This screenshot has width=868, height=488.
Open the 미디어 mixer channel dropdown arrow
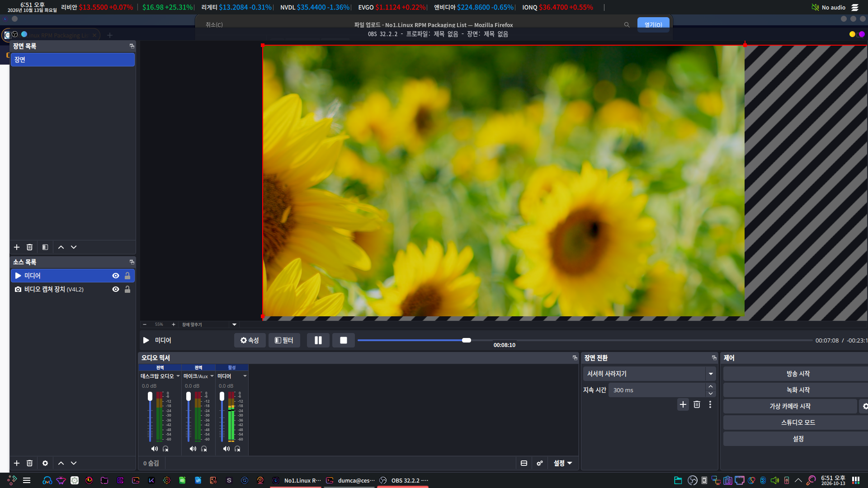pyautogui.click(x=245, y=376)
